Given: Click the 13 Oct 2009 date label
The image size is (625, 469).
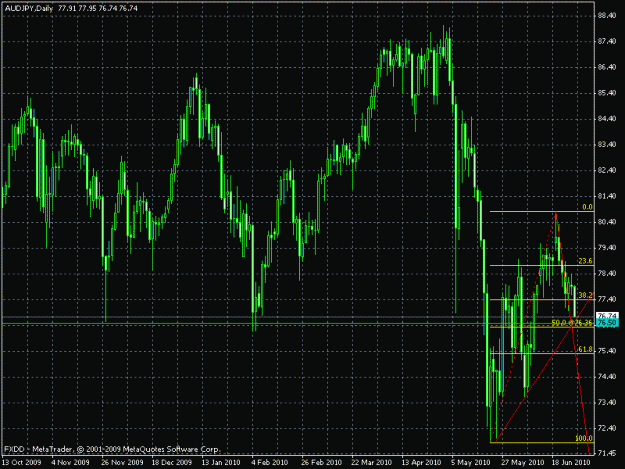Looking at the screenshot, I should pos(22,463).
